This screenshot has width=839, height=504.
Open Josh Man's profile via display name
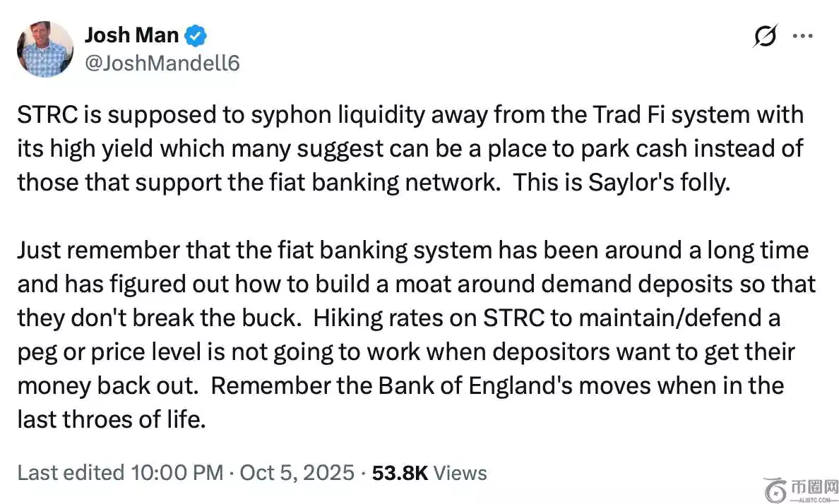coord(131,34)
